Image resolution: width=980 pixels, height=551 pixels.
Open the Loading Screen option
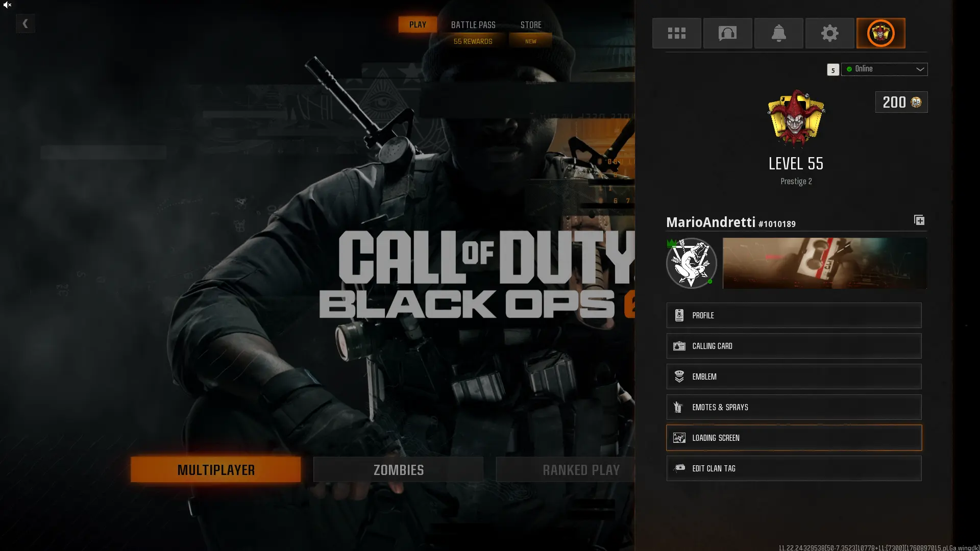tap(794, 438)
